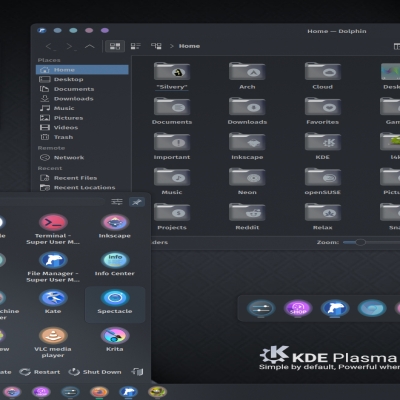Select the Reddit folder
The width and height of the screenshot is (400, 400).
point(247,217)
